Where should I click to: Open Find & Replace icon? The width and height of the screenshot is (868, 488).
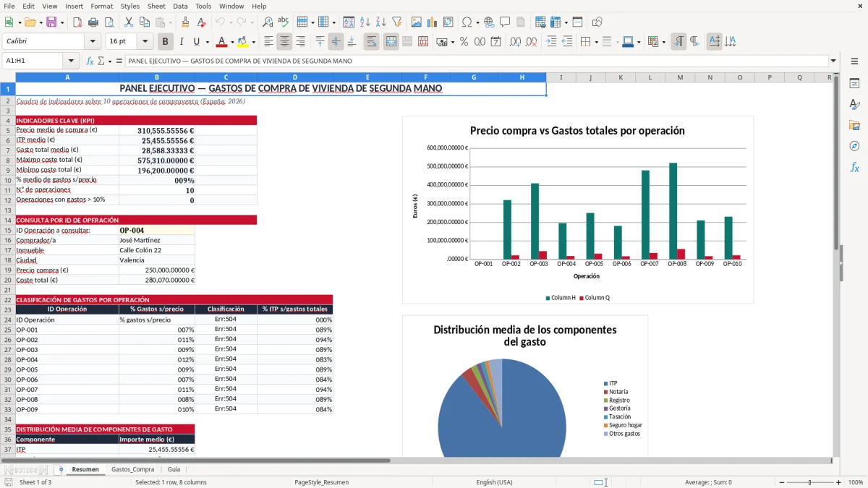pos(268,22)
